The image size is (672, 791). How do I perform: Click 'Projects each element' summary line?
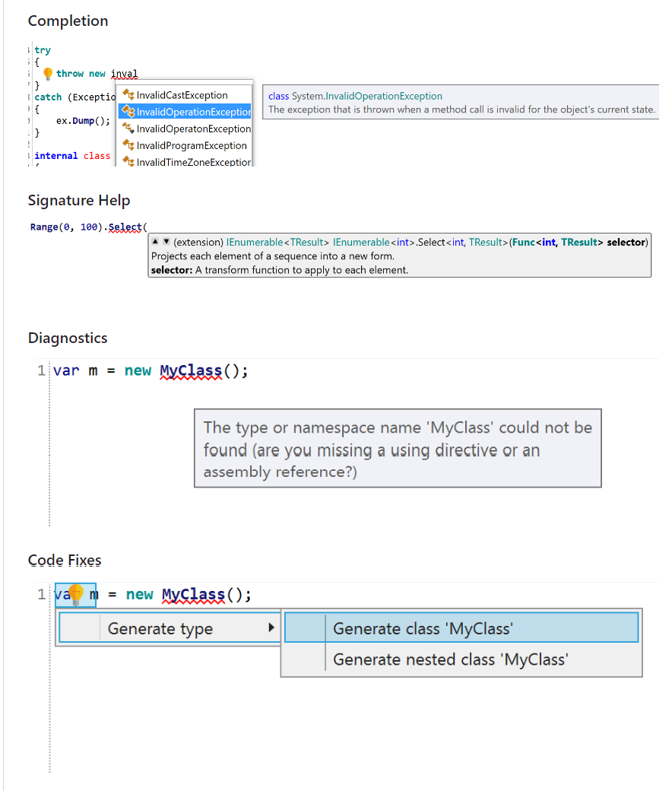pyautogui.click(x=273, y=256)
